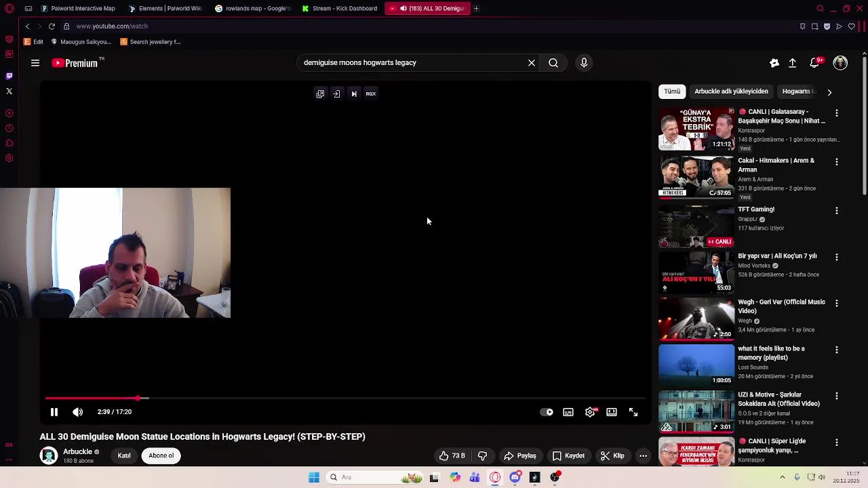Subscribe with Abone ol button
Screen dimensions: 868x488
tap(161, 456)
